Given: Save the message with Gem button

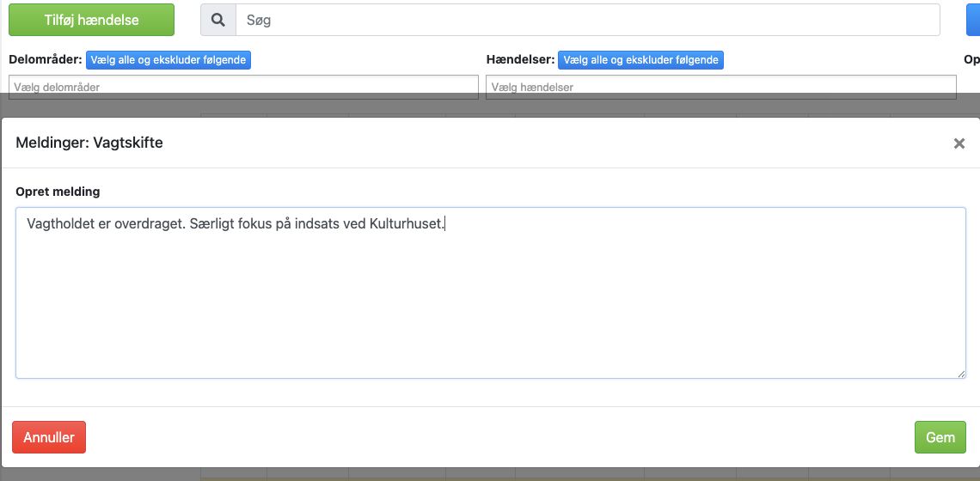Looking at the screenshot, I should click(940, 437).
